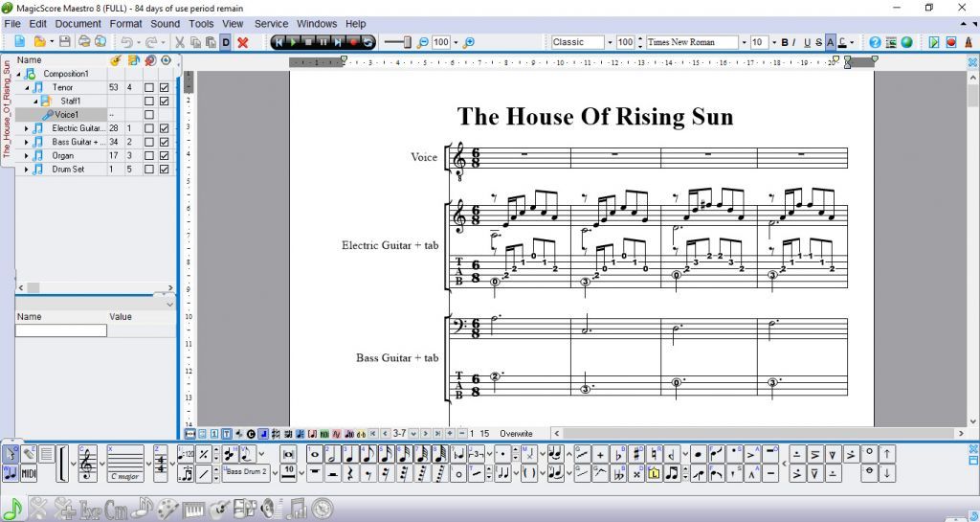Stop playback
This screenshot has height=522, width=980.
pyautogui.click(x=308, y=42)
